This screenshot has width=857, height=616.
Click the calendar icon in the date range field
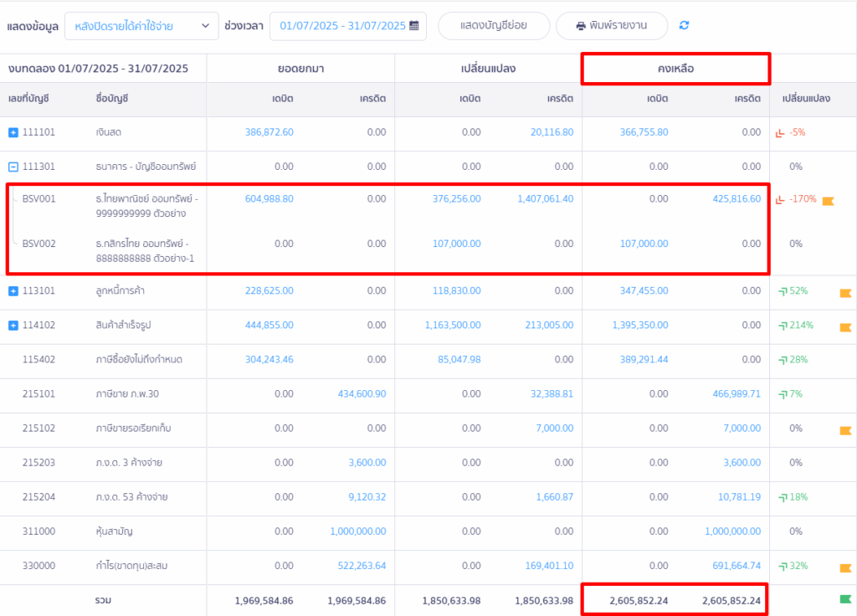(x=413, y=26)
